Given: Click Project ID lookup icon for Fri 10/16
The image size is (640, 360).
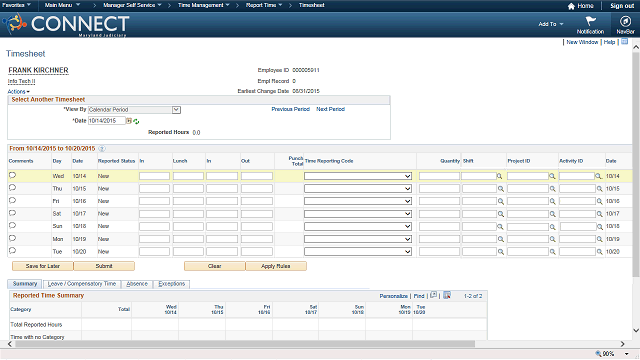Looking at the screenshot, I should coord(552,201).
